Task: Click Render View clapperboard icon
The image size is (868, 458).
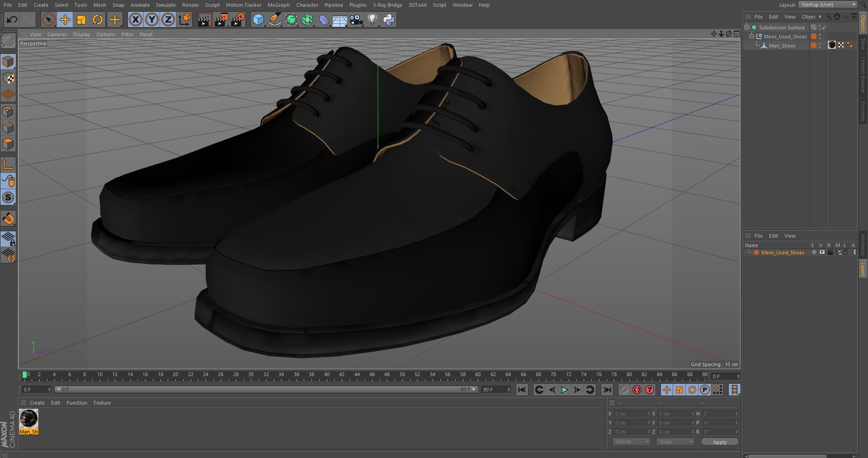Action: (x=204, y=19)
